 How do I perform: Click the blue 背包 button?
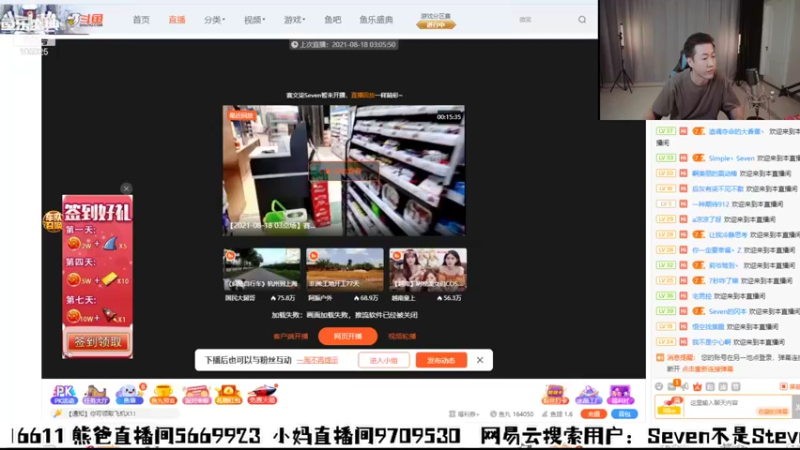[x=624, y=414]
